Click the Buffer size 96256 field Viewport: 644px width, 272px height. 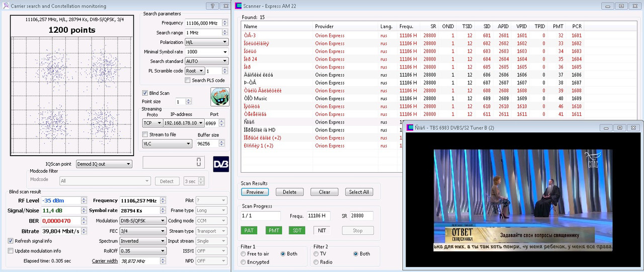pyautogui.click(x=210, y=144)
